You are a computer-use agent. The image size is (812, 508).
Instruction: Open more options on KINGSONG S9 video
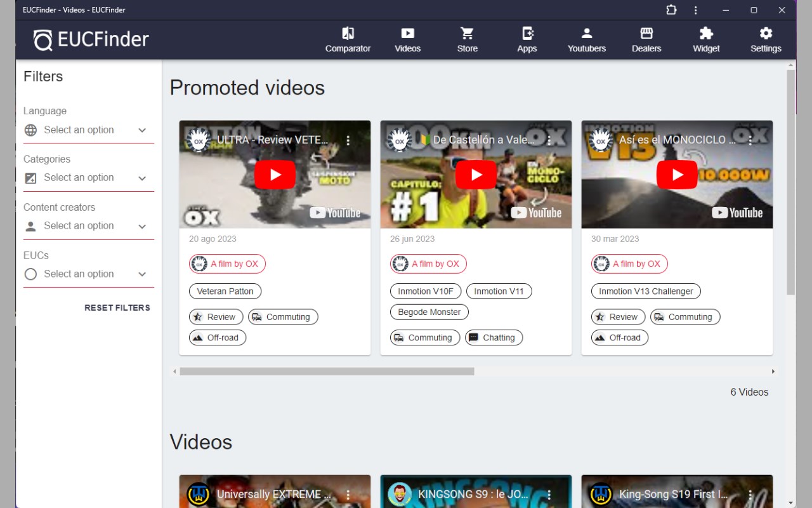549,494
